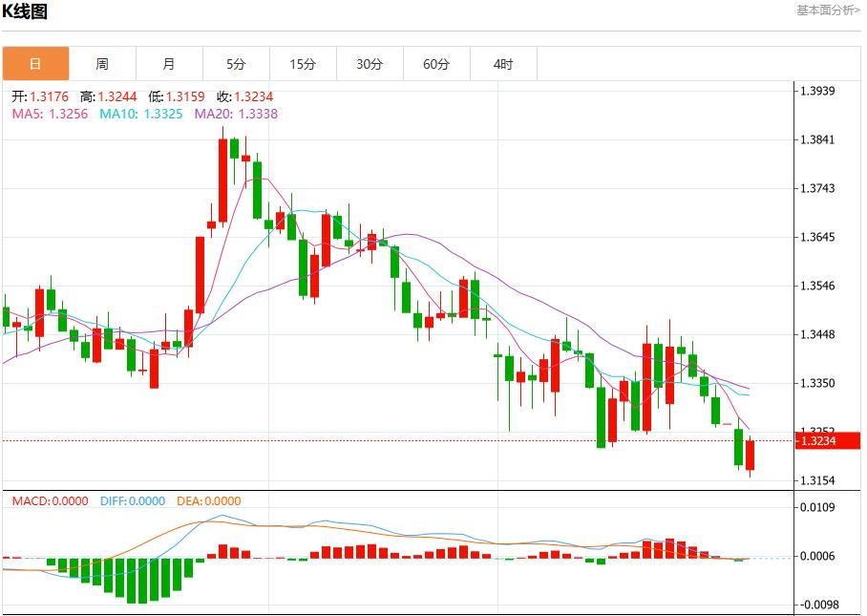Switch to the 60分 interval tab
867x616 pixels.
tap(436, 64)
